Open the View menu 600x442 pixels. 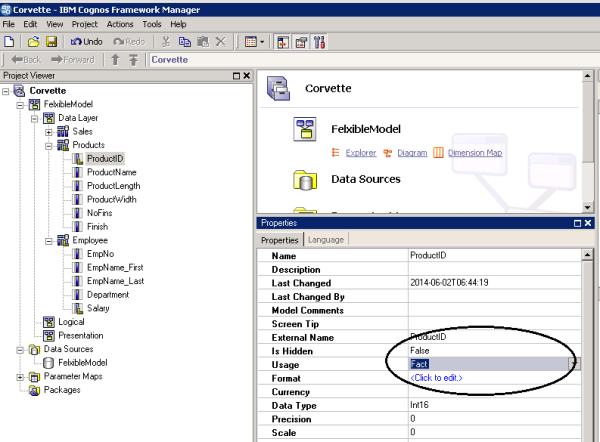pyautogui.click(x=54, y=24)
